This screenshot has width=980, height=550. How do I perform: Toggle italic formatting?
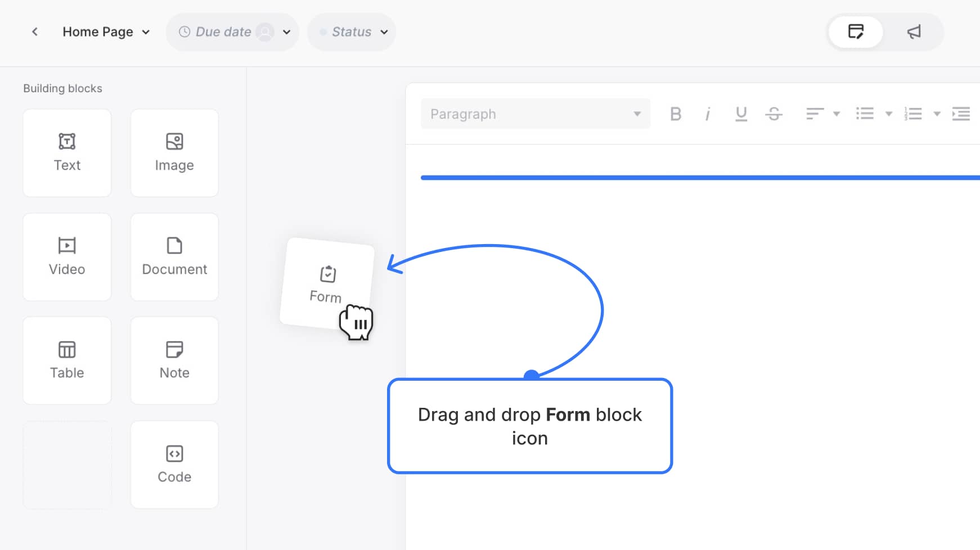(708, 114)
